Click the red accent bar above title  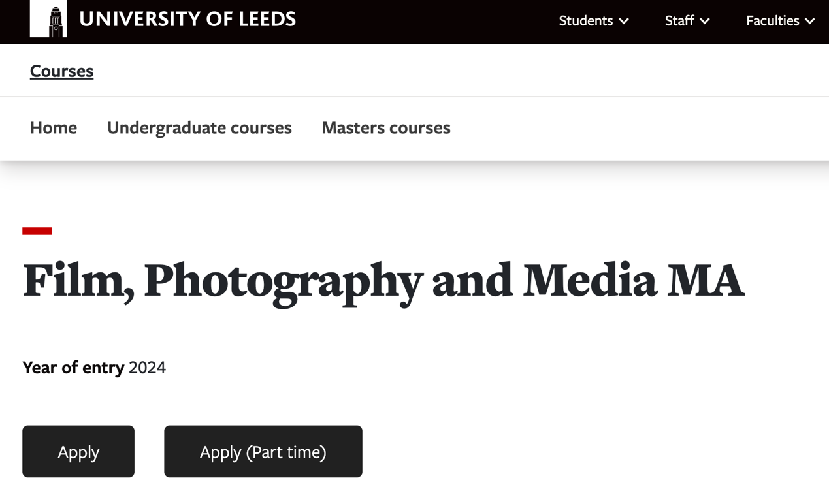coord(37,231)
